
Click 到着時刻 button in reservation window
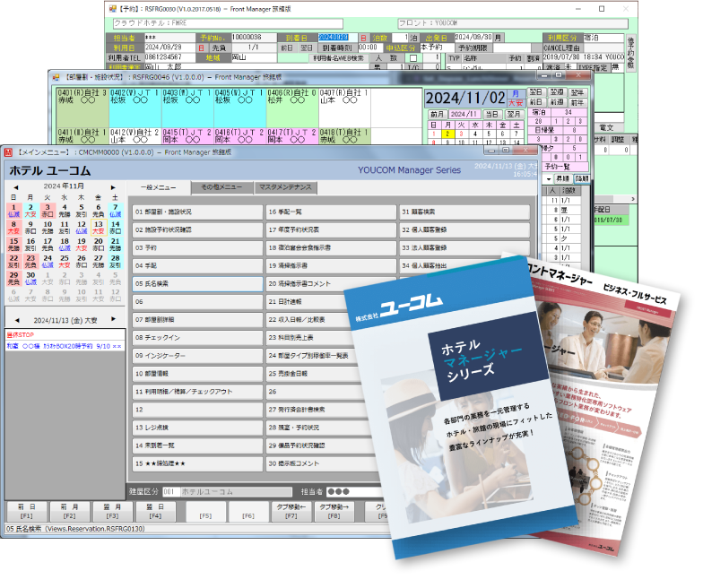pos(337,48)
